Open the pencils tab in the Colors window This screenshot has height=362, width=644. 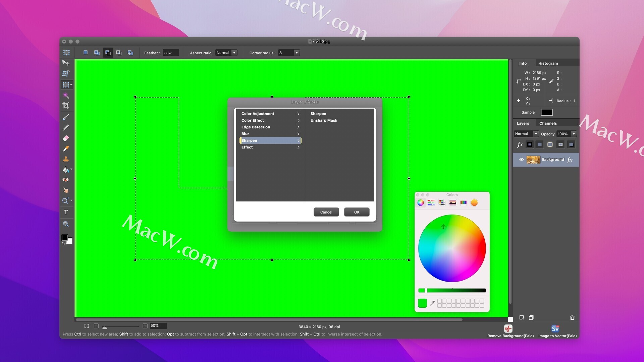[x=463, y=202]
